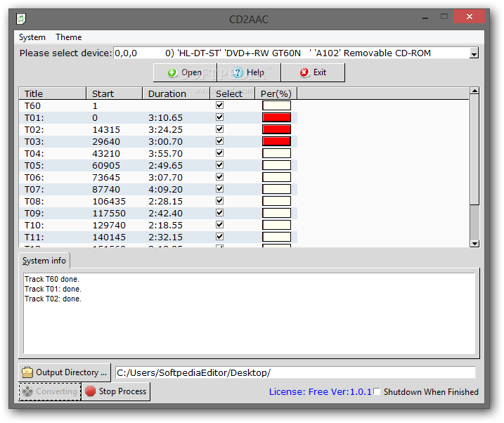This screenshot has width=504, height=423.
Task: Select the T01: track title
Action: click(34, 118)
